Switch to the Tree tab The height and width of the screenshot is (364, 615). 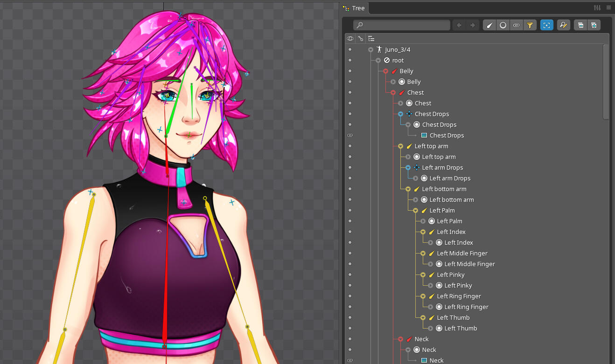point(354,8)
